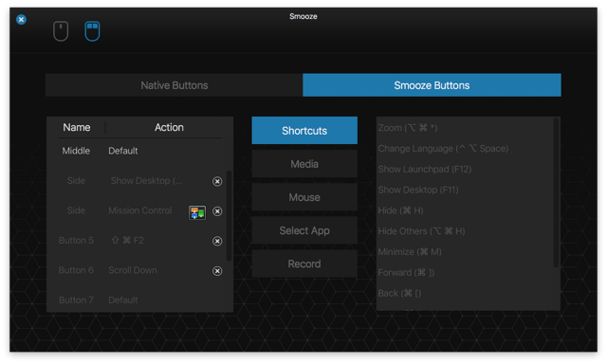Choose Show Desktop (F11) shortcut
This screenshot has width=607, height=364.
(418, 190)
